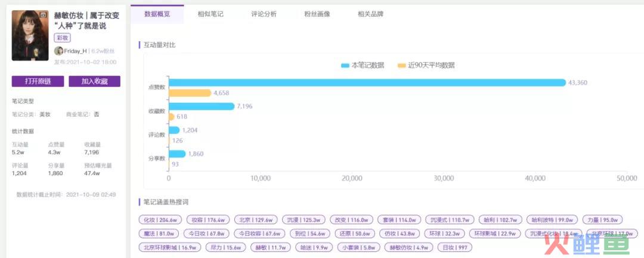Click the image-type icon on the cover thumbnail
Image resolution: width=644 pixels, height=258 pixels.
(x=43, y=15)
